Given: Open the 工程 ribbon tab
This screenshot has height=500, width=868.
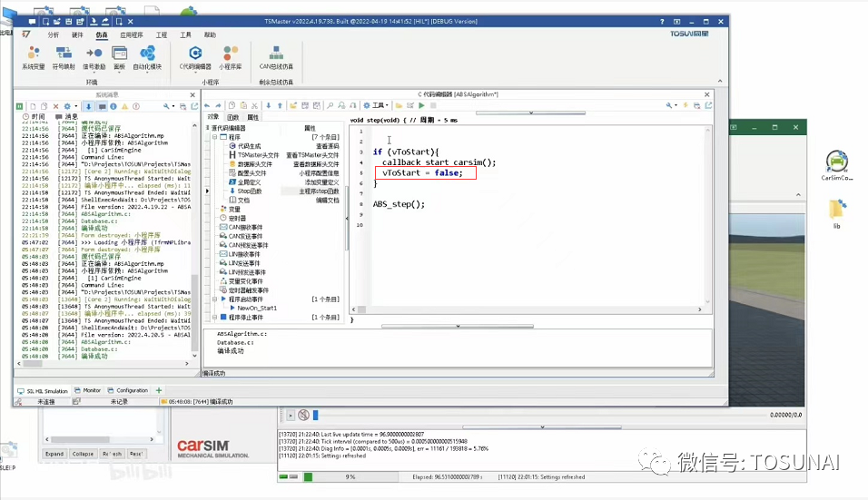Looking at the screenshot, I should click(x=162, y=34).
